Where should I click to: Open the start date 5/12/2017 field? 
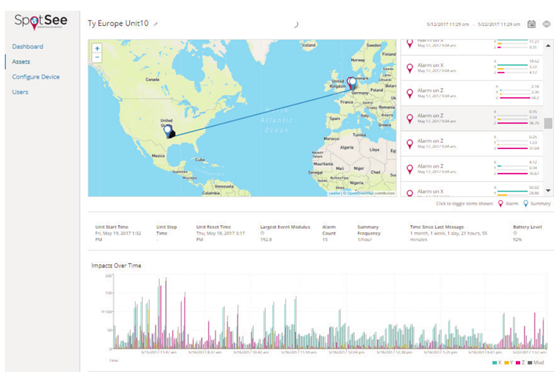(x=447, y=24)
